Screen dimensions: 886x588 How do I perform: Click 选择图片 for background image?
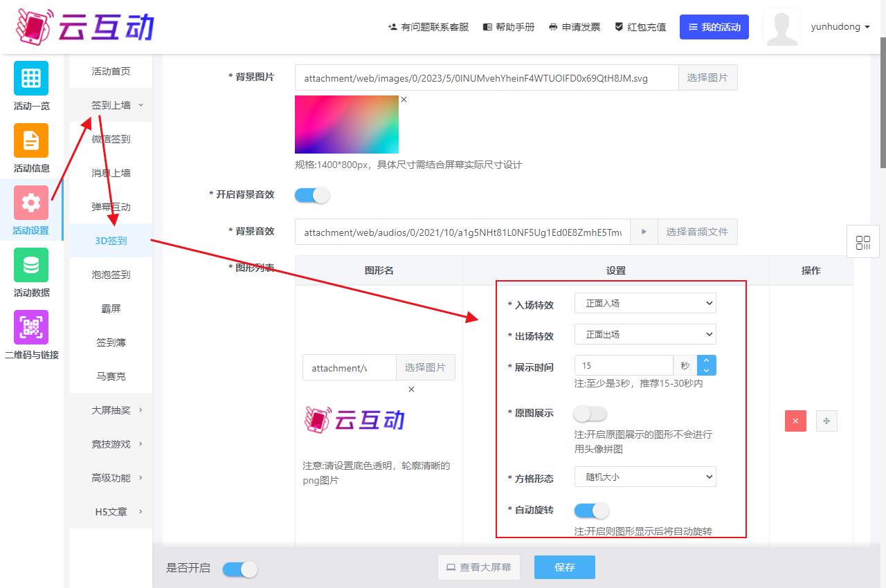pos(707,77)
